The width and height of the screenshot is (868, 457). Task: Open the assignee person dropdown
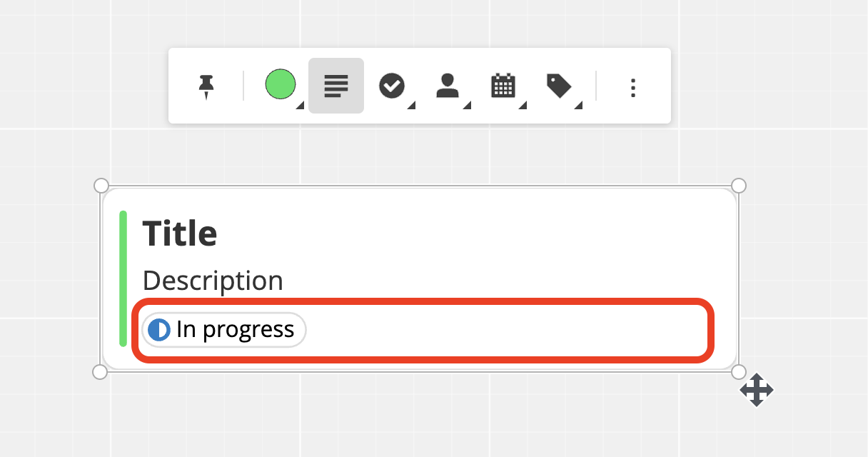448,86
